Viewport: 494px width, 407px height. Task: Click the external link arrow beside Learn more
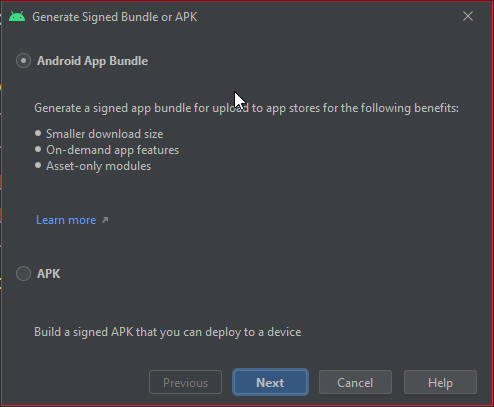(x=105, y=220)
